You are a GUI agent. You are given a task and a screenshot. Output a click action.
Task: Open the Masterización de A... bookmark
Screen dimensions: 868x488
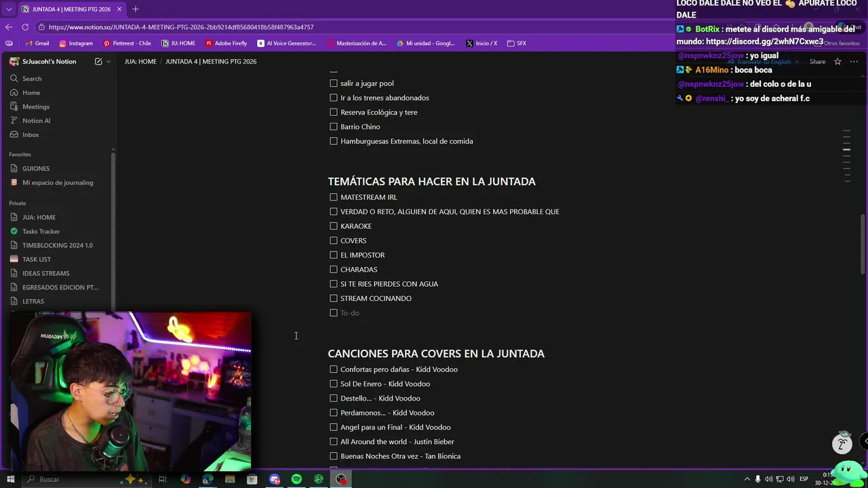[357, 43]
